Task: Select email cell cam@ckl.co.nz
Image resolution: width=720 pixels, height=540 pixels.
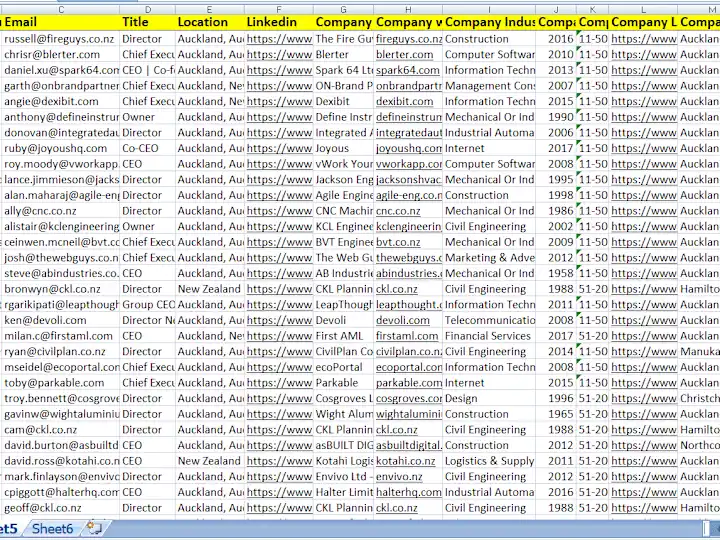Action: coord(61,429)
